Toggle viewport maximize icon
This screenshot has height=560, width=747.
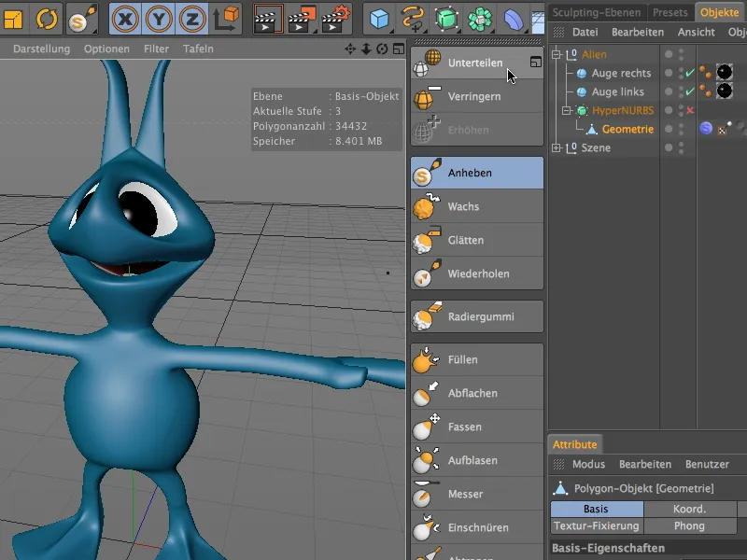pyautogui.click(x=399, y=49)
